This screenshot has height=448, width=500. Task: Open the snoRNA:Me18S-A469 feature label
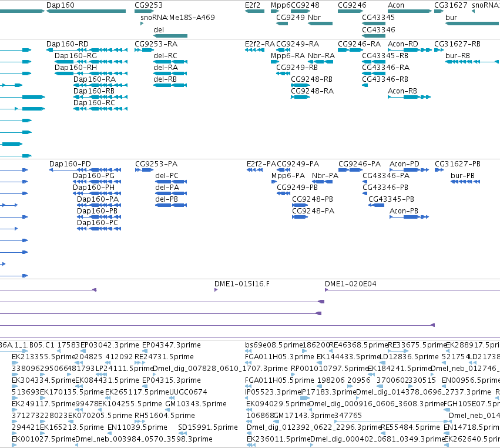coord(177,17)
